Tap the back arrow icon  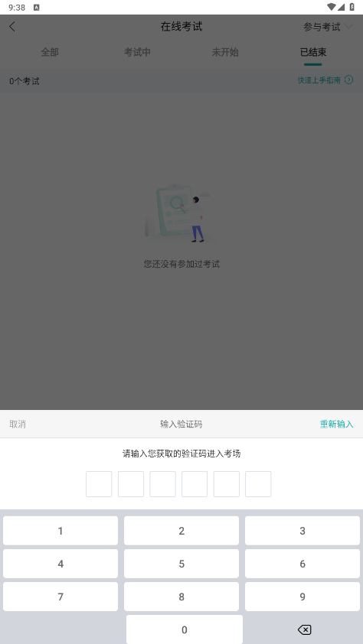[x=12, y=27]
